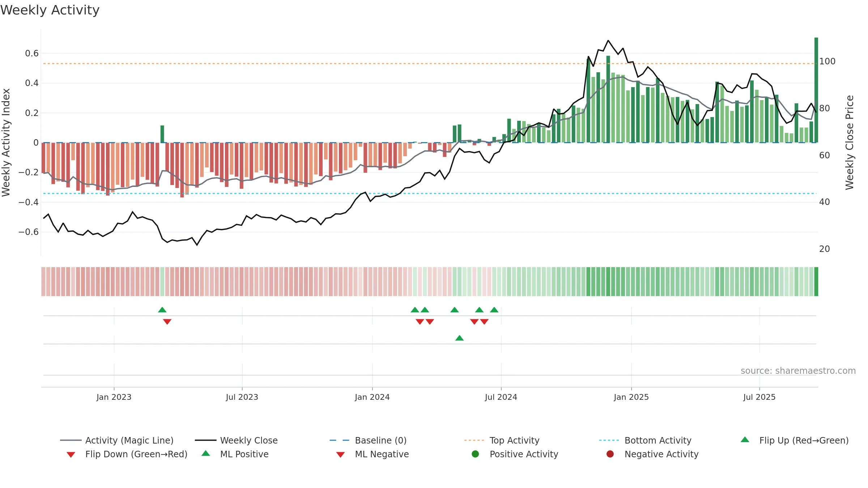Click the 100 tick on the right price axis
The width and height of the screenshot is (868, 488).
[827, 61]
